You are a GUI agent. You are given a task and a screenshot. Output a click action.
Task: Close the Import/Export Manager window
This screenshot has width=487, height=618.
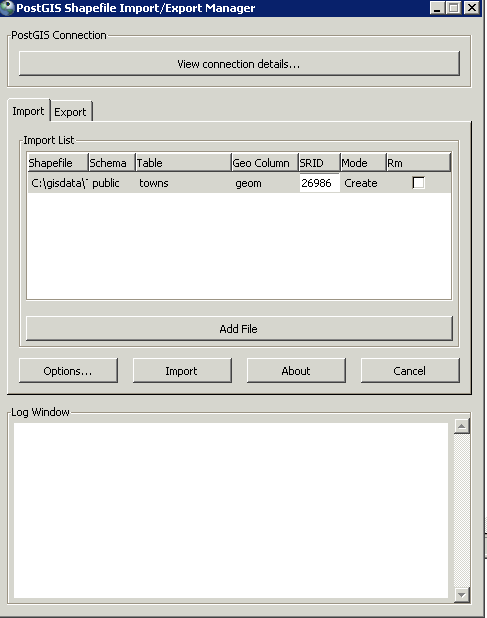(x=472, y=8)
